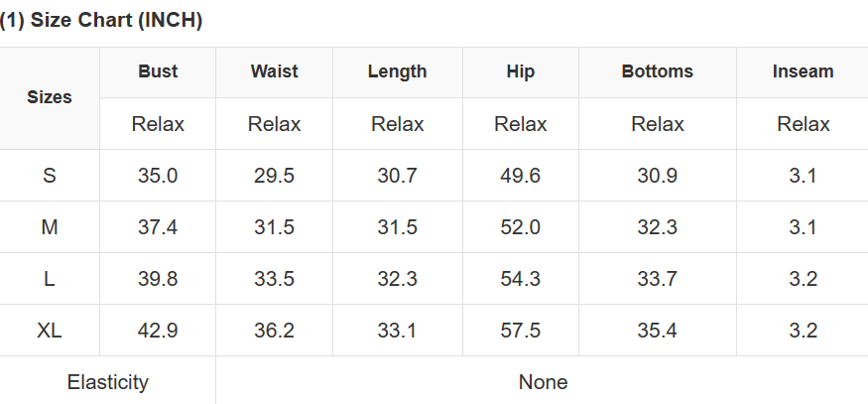Select the S size row label

50,176
